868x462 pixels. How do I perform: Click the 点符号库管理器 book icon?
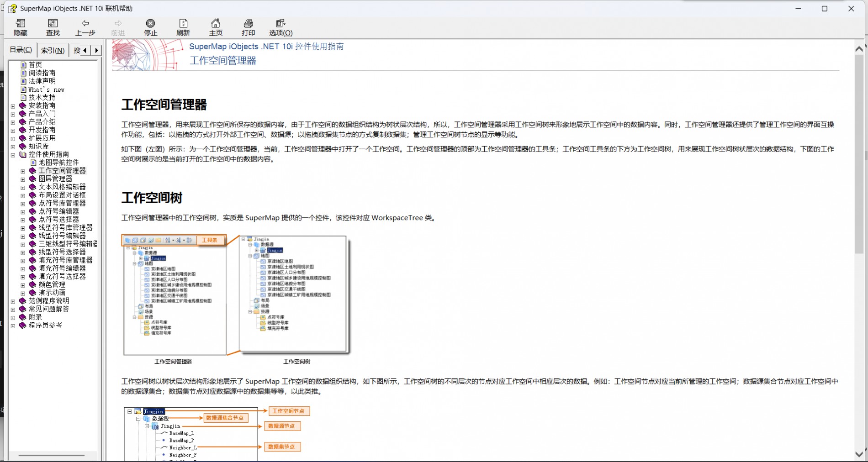pyautogui.click(x=32, y=203)
